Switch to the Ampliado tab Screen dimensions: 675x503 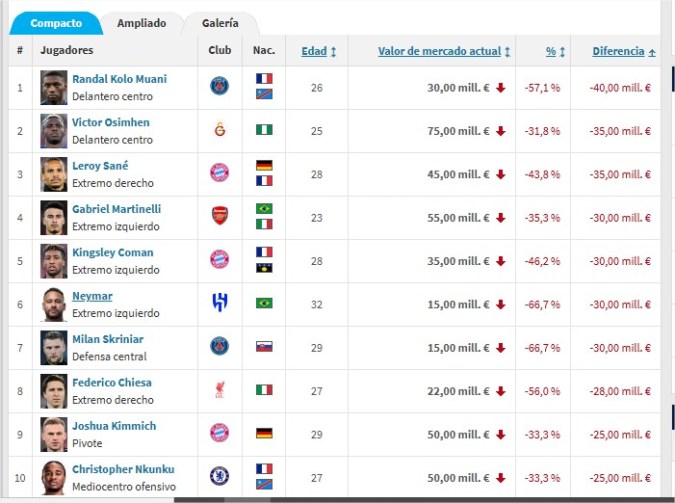(x=141, y=22)
